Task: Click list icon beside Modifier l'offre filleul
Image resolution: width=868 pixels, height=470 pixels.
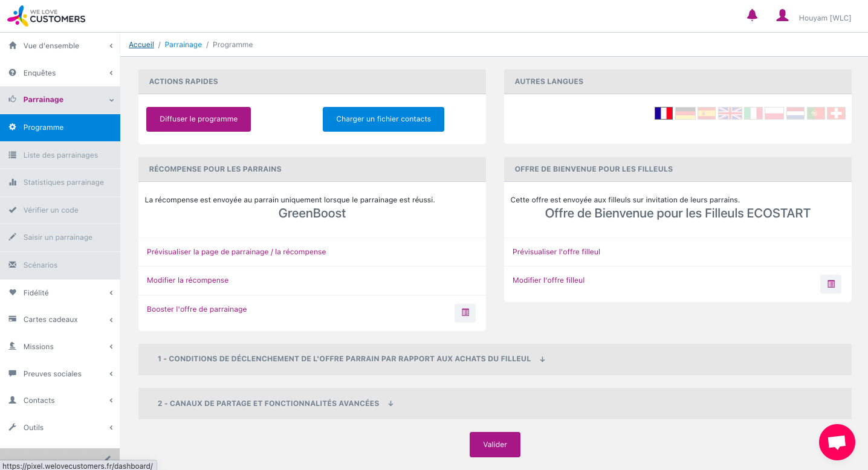Action: pos(831,284)
